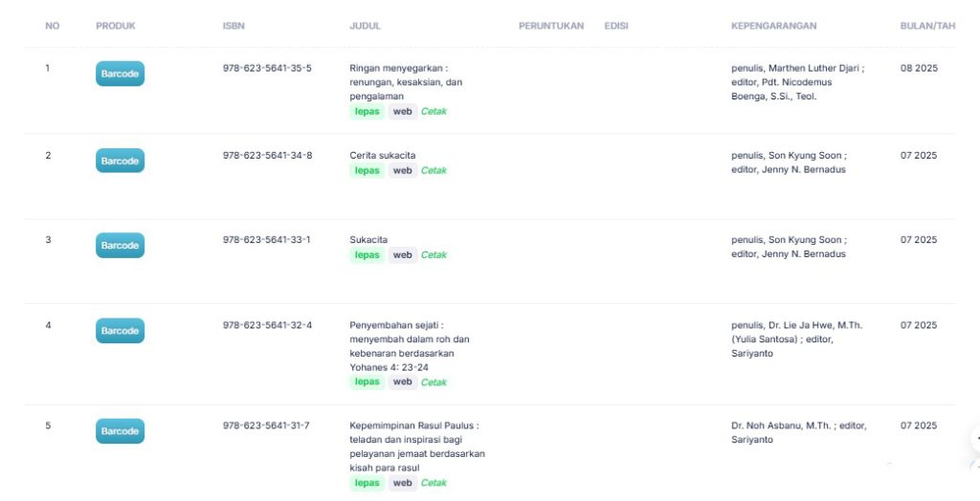Click ISBN 978-623-5641-35-5
980x501 pixels.
267,68
